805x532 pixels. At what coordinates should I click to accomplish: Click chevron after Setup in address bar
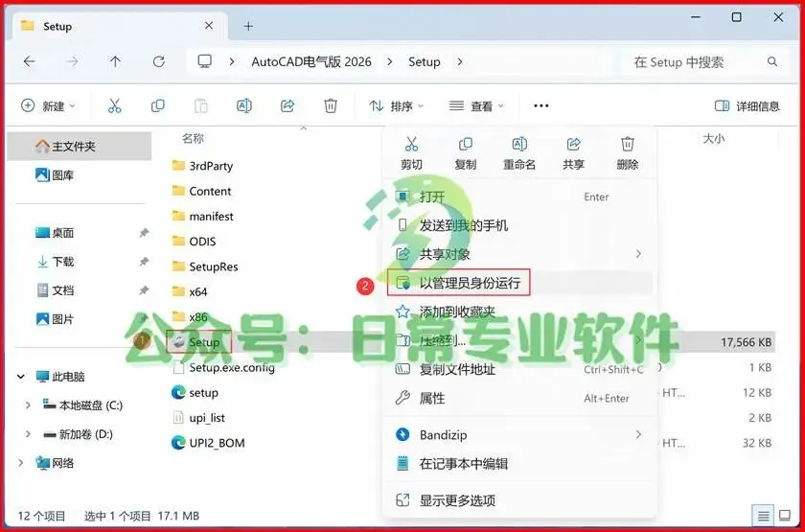point(459,61)
